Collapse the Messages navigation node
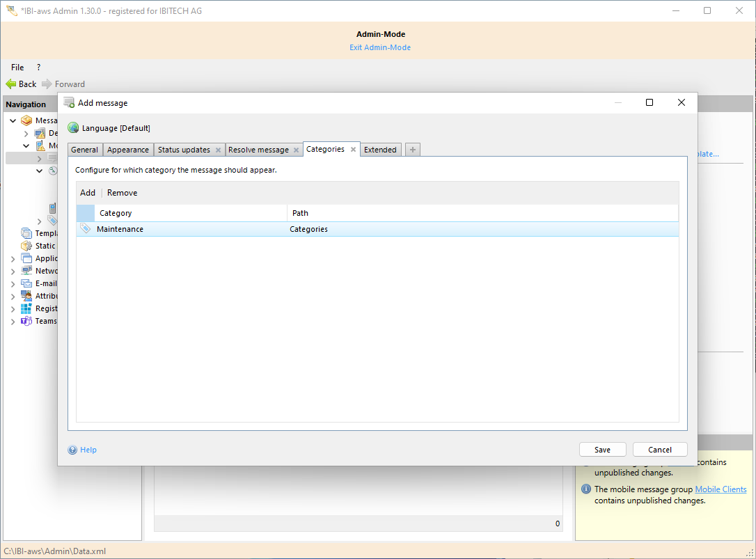Viewport: 756px width, 559px height. tap(12, 120)
